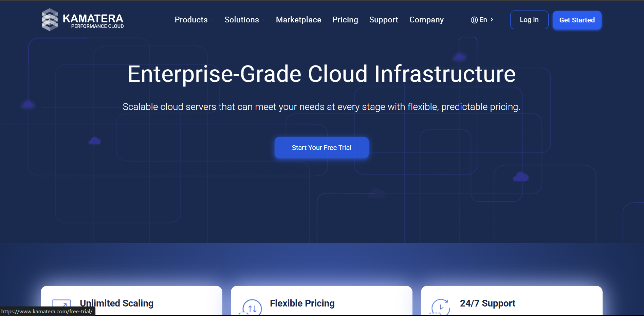Click the 24/7 Support clock icon

pyautogui.click(x=440, y=307)
